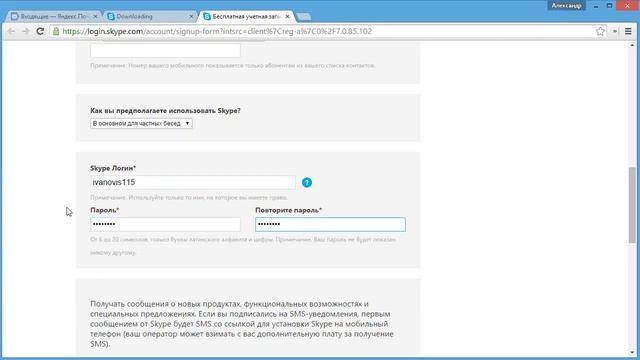The width and height of the screenshot is (640, 360).
Task: Open the Skype usage purpose dropdown
Action: coord(141,123)
